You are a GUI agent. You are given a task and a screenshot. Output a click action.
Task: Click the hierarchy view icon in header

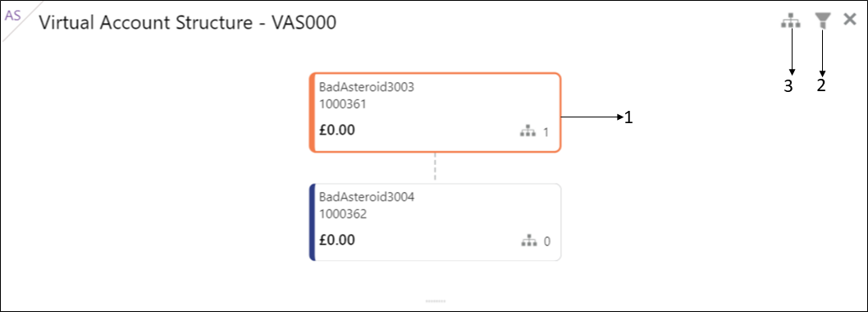792,21
